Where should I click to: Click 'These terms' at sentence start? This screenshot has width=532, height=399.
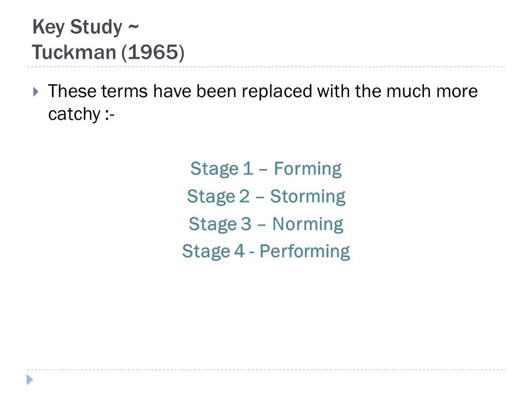[98, 91]
